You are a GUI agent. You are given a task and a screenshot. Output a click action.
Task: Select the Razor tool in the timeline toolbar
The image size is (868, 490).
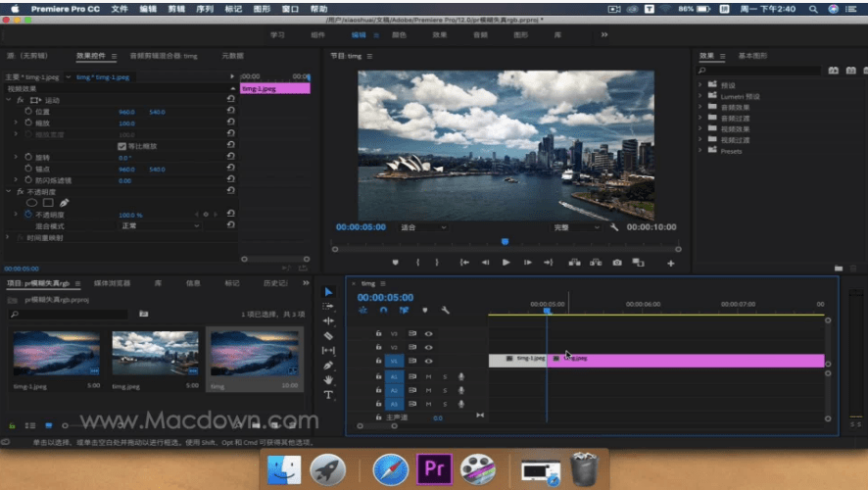coord(328,335)
